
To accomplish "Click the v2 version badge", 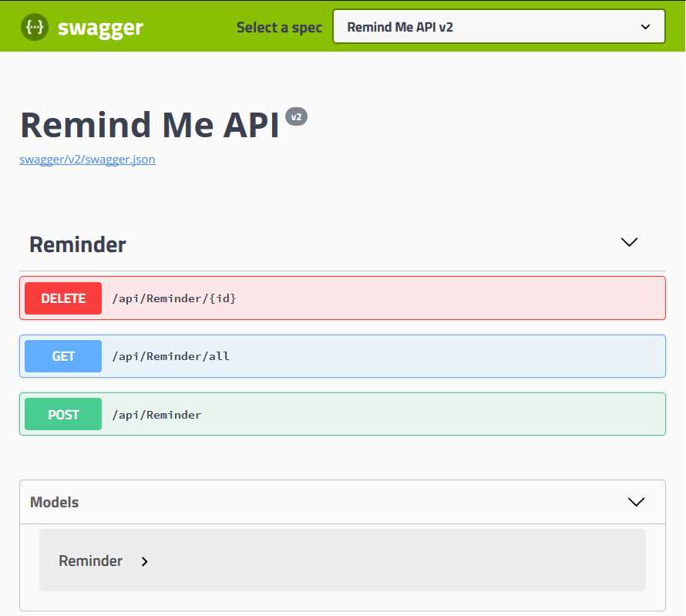I will (297, 116).
